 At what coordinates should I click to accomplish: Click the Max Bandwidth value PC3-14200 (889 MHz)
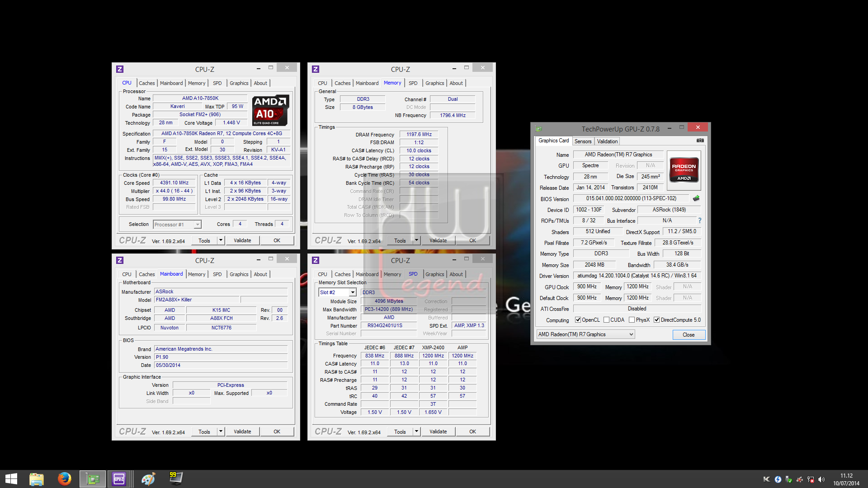click(x=388, y=310)
